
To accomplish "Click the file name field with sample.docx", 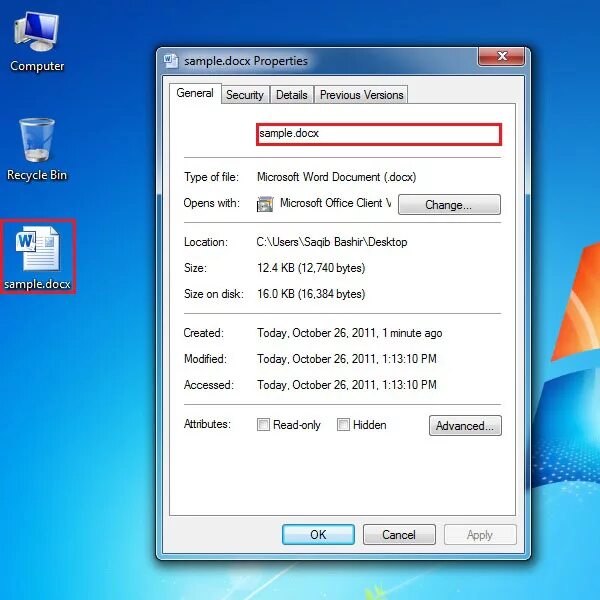I will pos(379,134).
